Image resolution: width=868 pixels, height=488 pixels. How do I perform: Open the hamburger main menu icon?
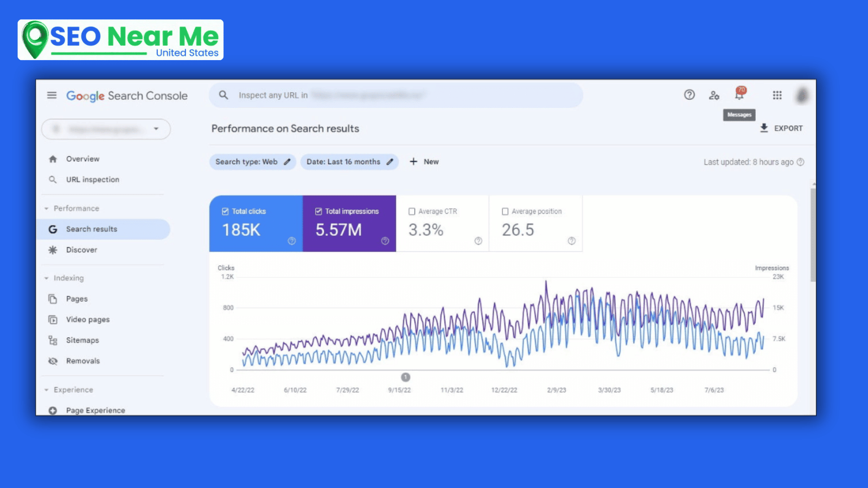tap(52, 95)
